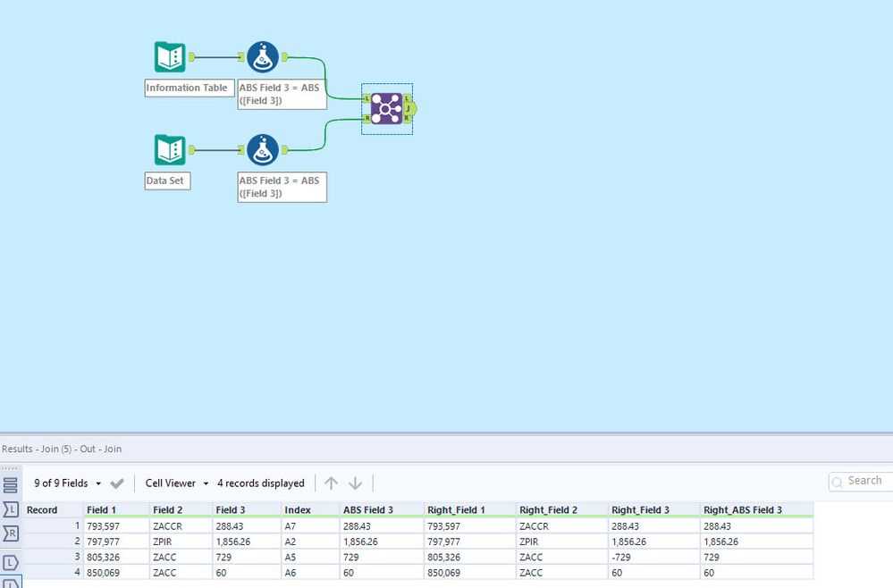Show L output anchor data in Results sidebar
893x588 pixels.
(x=10, y=562)
